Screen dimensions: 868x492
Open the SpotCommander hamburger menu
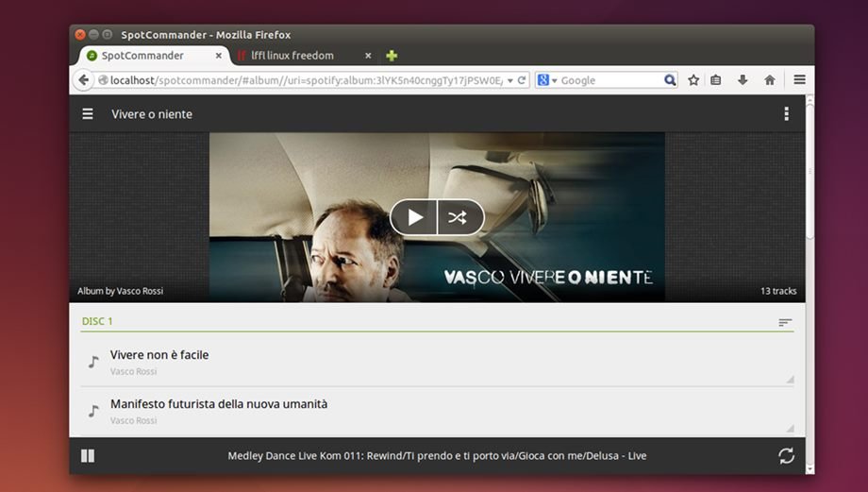pyautogui.click(x=88, y=114)
